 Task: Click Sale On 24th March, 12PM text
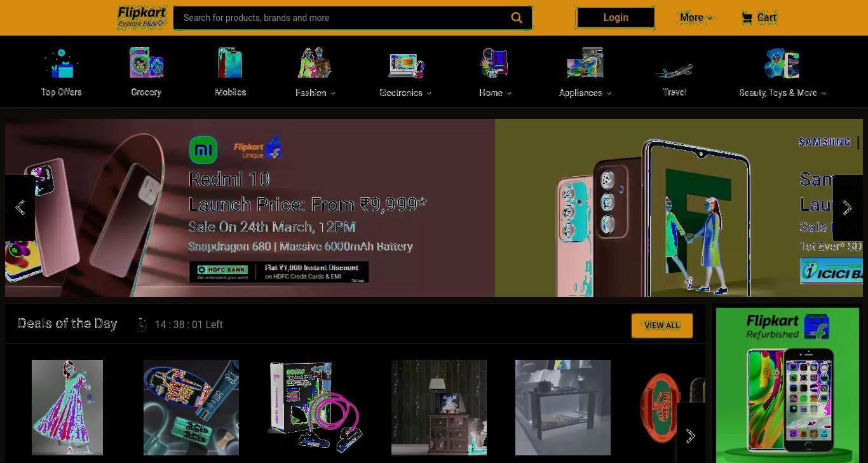click(x=271, y=227)
